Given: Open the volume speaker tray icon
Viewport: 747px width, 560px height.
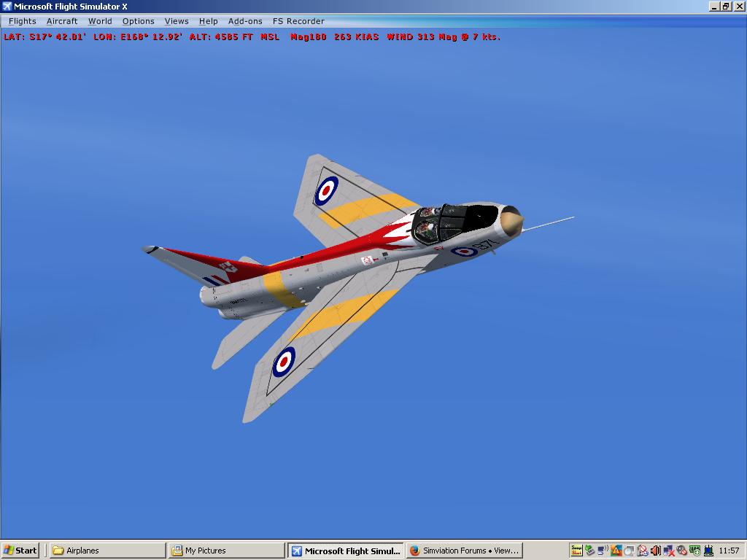Looking at the screenshot, I should [656, 551].
